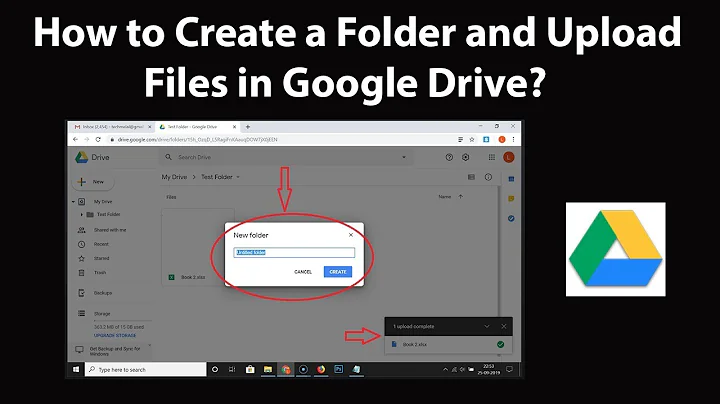Click the Chrome icon on taskbar

286,369
